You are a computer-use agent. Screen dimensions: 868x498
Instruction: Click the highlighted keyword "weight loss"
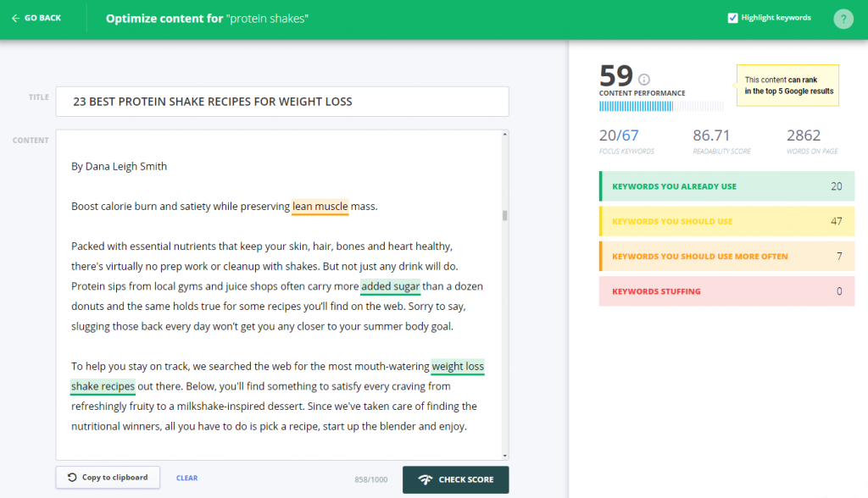(458, 367)
